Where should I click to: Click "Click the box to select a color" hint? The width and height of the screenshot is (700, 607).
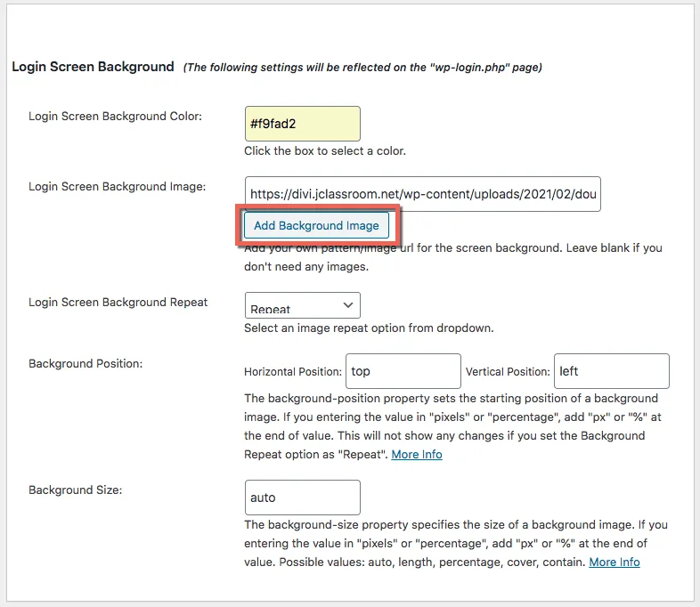325,150
